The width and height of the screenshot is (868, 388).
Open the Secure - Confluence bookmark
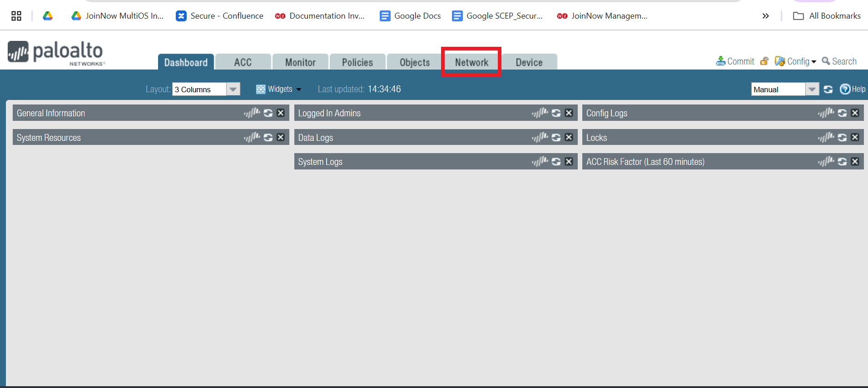(x=220, y=16)
